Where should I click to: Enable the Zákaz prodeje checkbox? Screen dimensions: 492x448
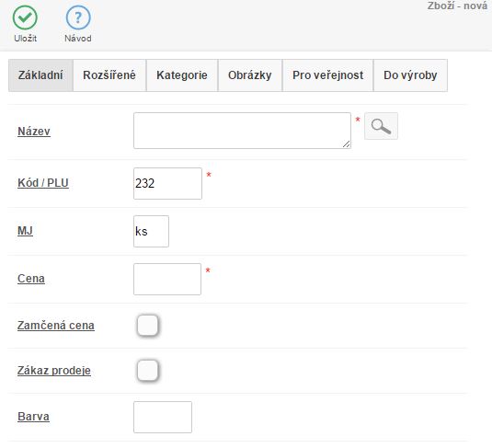click(147, 370)
